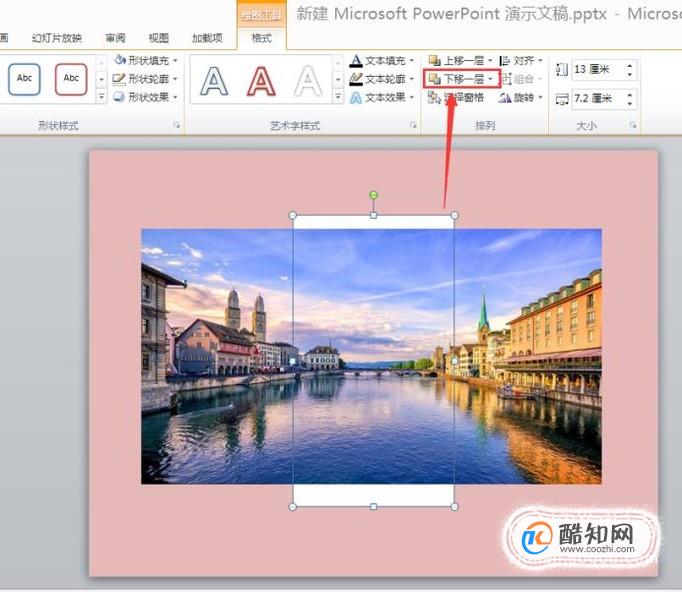
Task: Increase shape height with up spinner
Action: click(630, 65)
